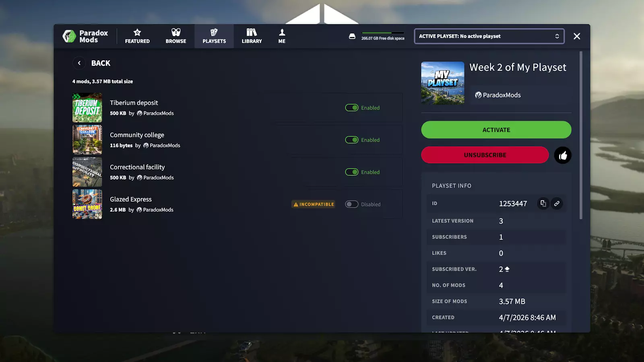Open the Correctional facility thumbnail
Image resolution: width=644 pixels, height=362 pixels.
(87, 172)
